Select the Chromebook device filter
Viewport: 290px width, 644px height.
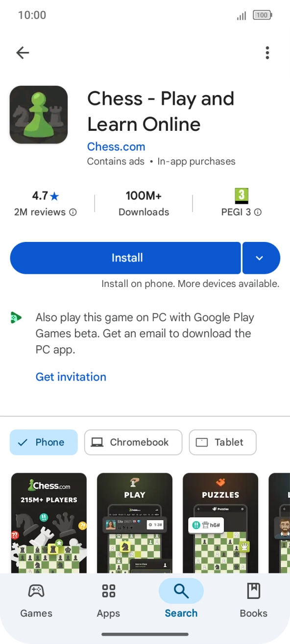point(133,442)
